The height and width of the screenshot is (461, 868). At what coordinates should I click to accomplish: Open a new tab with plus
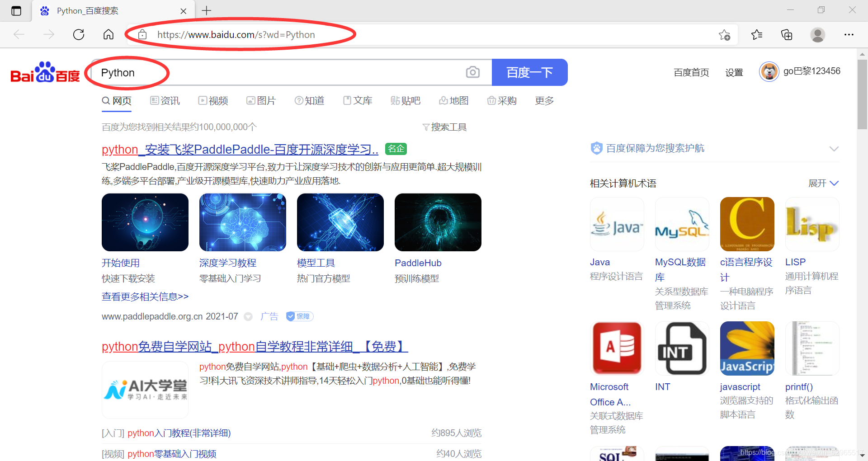click(207, 10)
